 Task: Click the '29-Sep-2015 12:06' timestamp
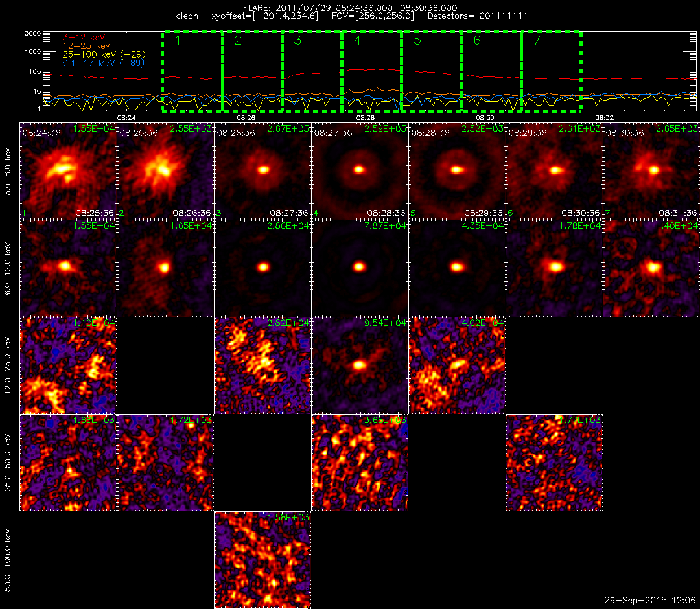click(x=649, y=600)
